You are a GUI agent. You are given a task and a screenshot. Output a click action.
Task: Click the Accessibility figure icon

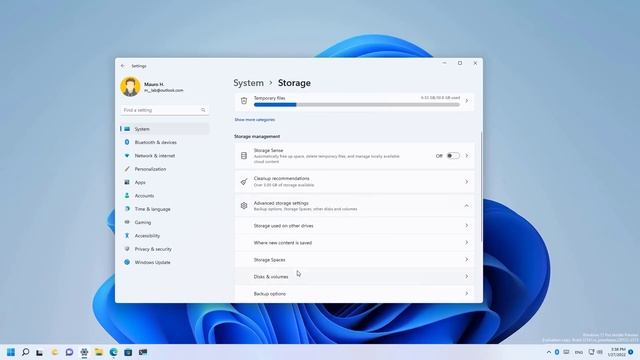click(x=127, y=236)
